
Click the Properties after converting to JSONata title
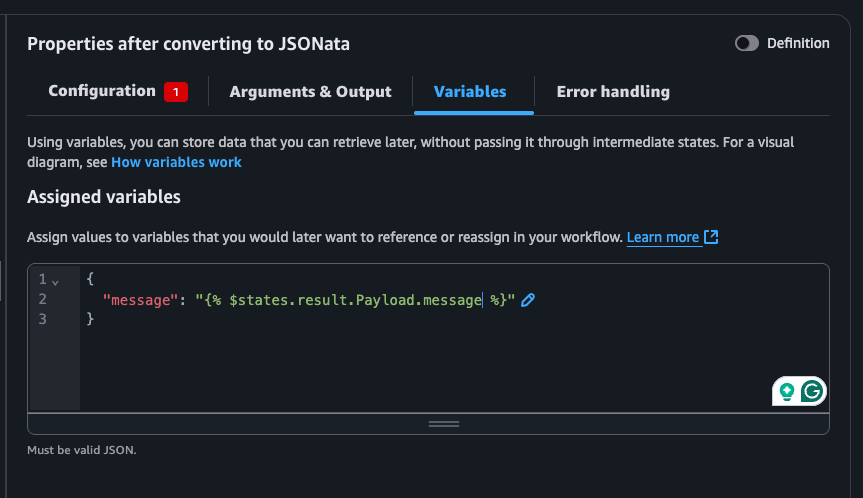[188, 44]
